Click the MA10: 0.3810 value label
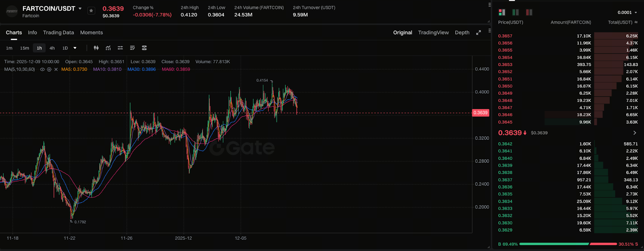The height and width of the screenshot is (251, 644). pyautogui.click(x=107, y=69)
